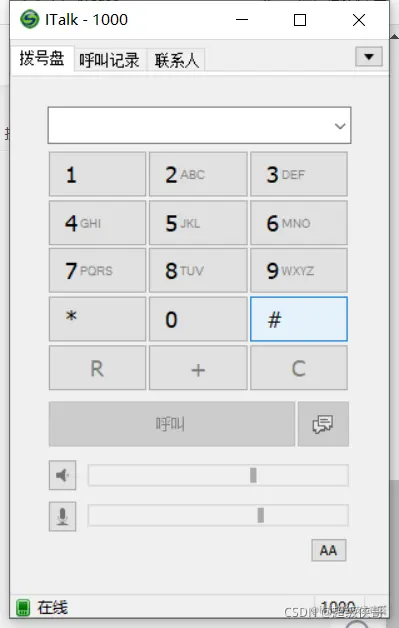Click the R redial key
The height and width of the screenshot is (628, 399).
point(97,368)
